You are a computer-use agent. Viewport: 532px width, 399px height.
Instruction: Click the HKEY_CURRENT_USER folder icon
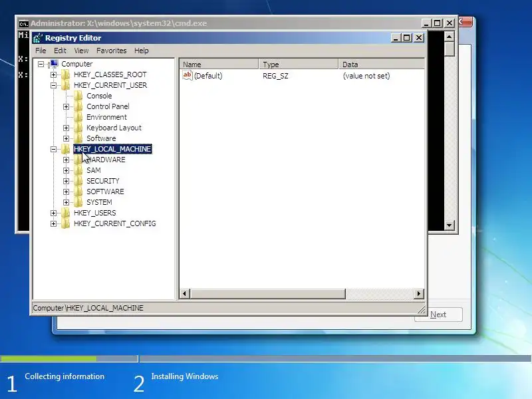coord(65,85)
